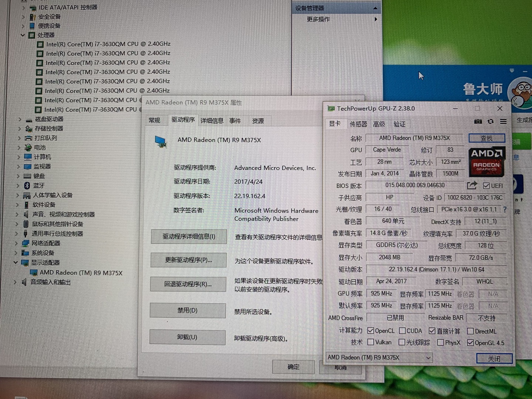Click the 关闭 button in GPU-Z
The image size is (532, 399).
[x=494, y=358]
